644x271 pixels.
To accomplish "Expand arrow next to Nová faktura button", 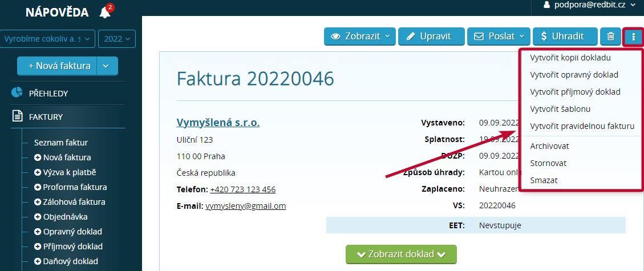I will click(x=107, y=66).
